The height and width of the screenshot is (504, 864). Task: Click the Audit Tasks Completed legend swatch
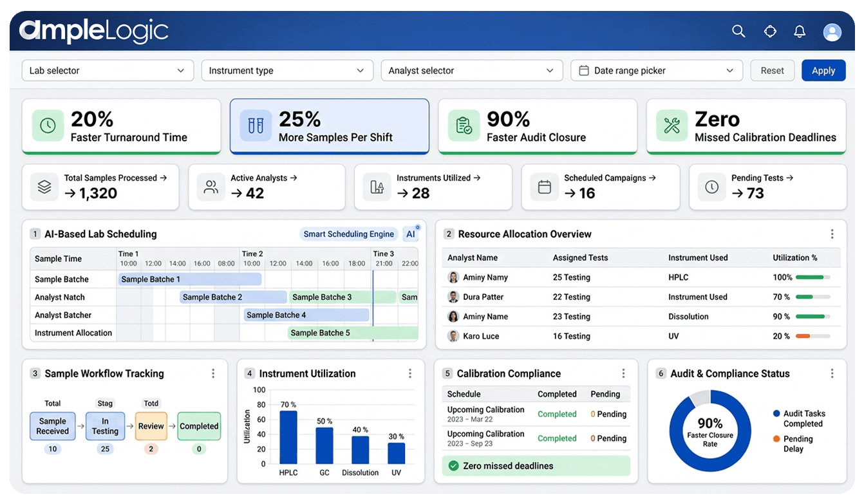776,414
